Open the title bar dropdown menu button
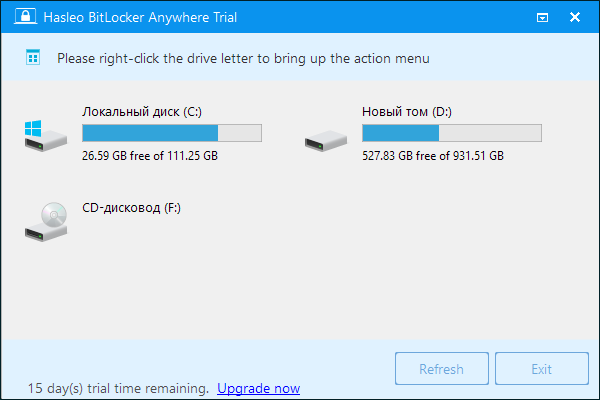Image resolution: width=600 pixels, height=400 pixels. [541, 17]
